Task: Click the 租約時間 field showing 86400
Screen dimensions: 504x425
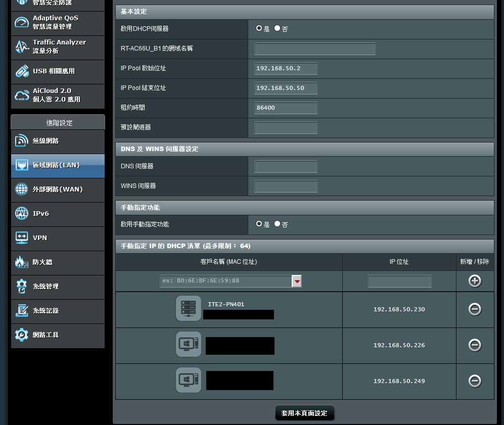Action: [x=286, y=108]
